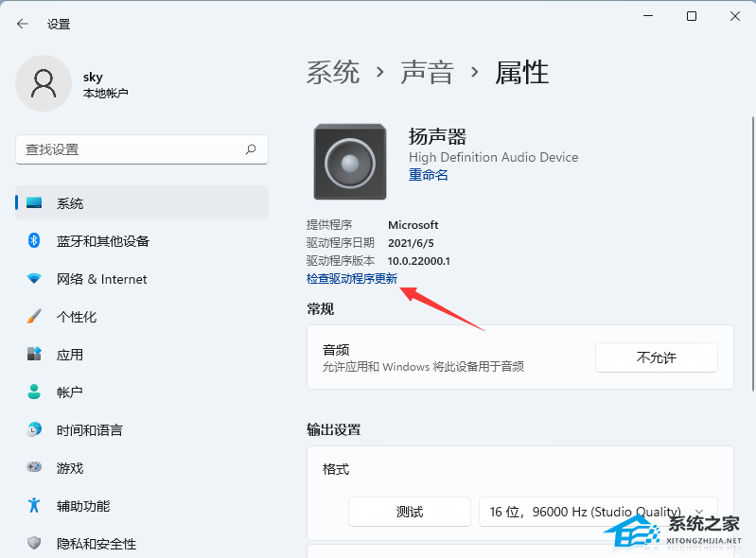Close the Settings window

pos(735,16)
